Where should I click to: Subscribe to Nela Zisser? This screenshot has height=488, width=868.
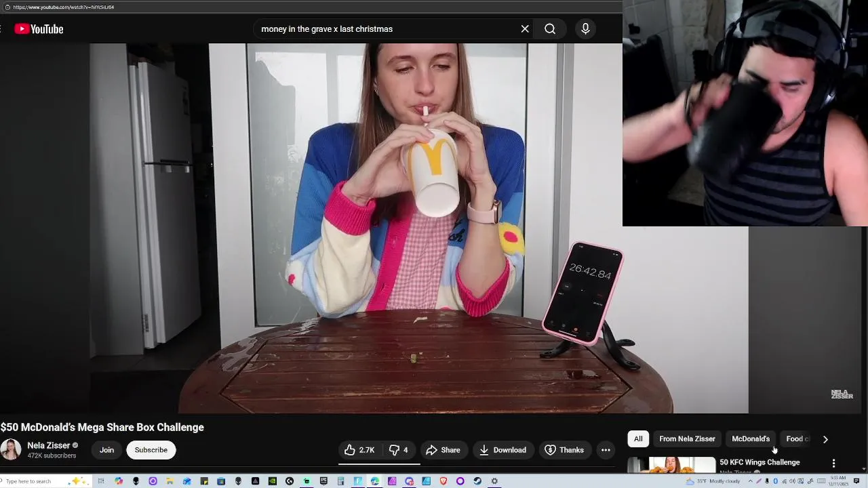[151, 450]
